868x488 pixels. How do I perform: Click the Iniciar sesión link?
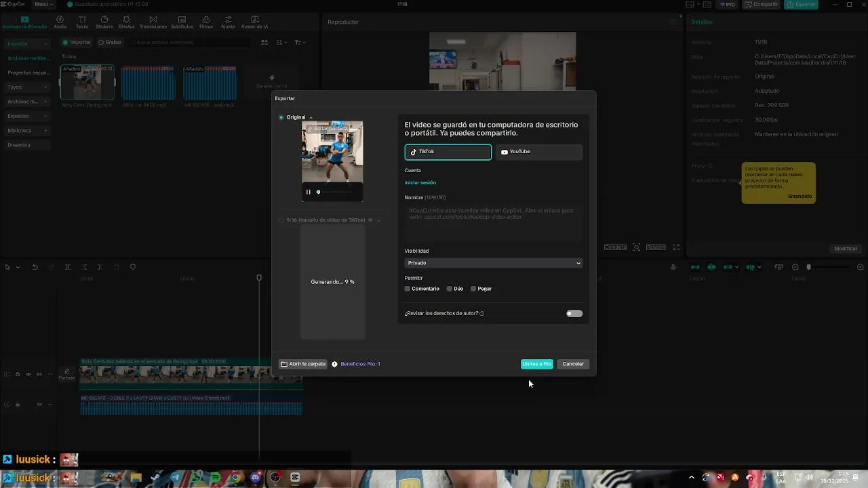tap(420, 183)
